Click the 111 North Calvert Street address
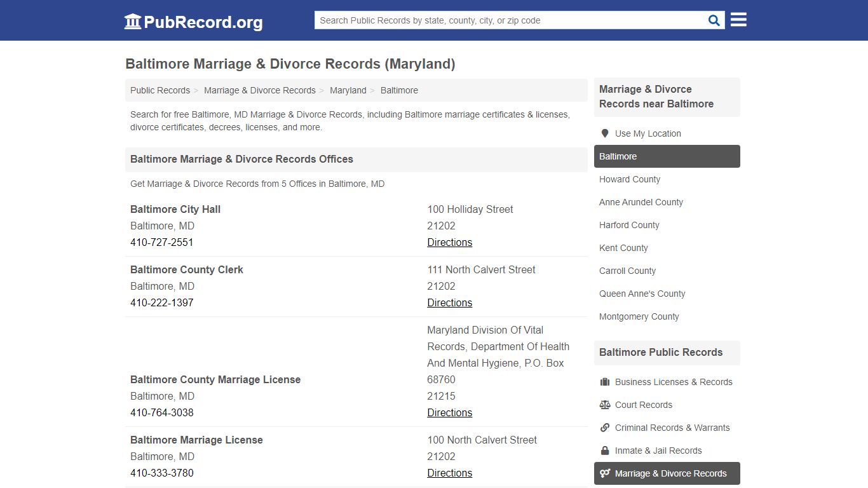Image resolution: width=868 pixels, height=488 pixels. coord(481,269)
